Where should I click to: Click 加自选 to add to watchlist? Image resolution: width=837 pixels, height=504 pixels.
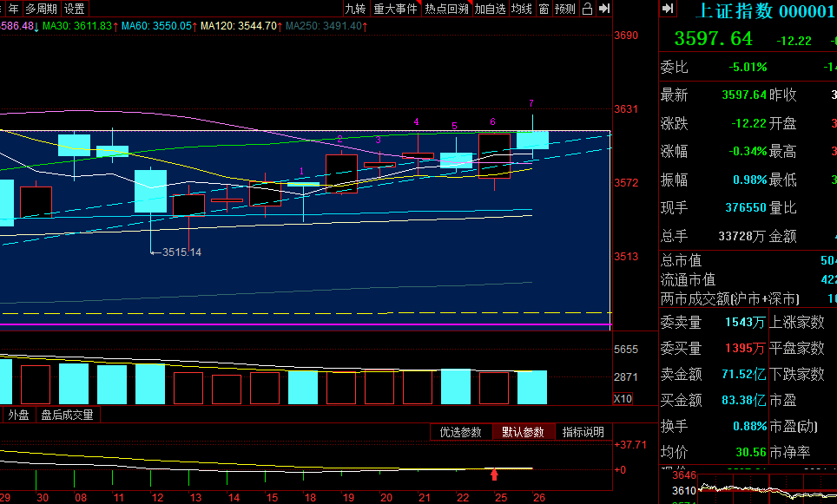[490, 9]
